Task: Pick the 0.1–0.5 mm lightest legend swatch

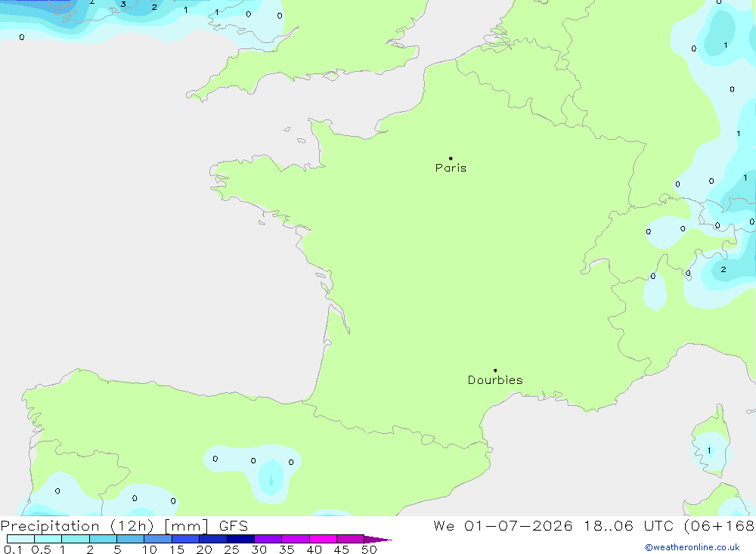Action: 20,539
